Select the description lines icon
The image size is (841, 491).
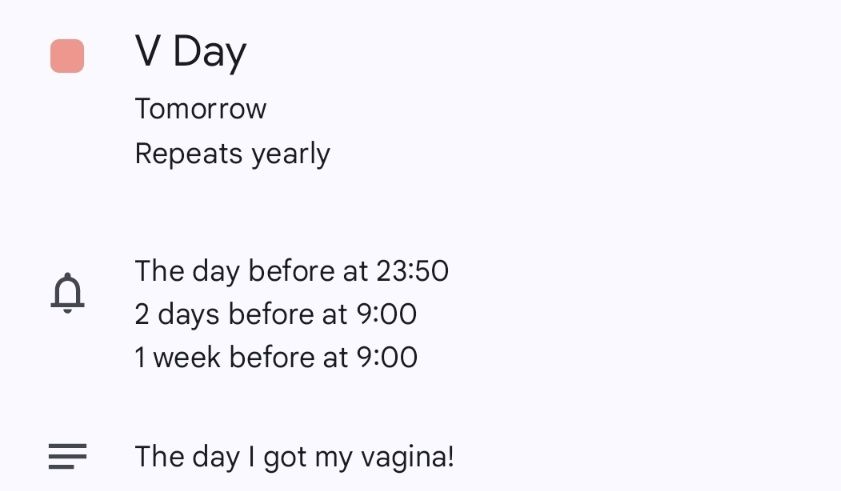tap(68, 456)
